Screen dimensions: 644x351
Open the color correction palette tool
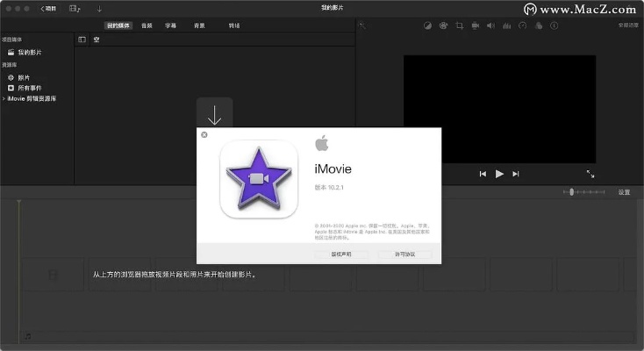(443, 25)
